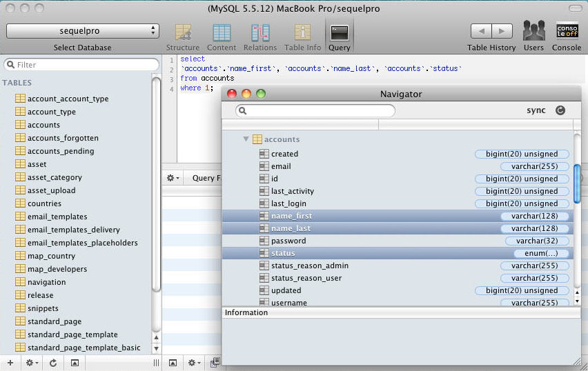Viewport: 588px width, 371px height.
Task: Click the Navigator sync refresh icon
Action: coord(560,110)
